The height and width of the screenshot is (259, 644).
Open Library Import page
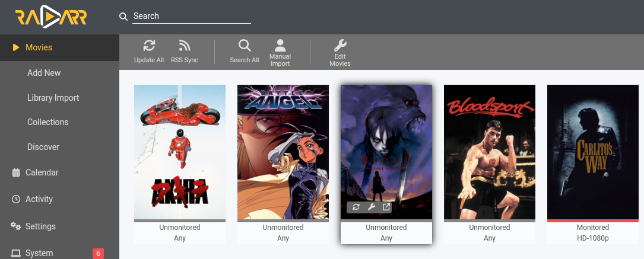coord(53,98)
